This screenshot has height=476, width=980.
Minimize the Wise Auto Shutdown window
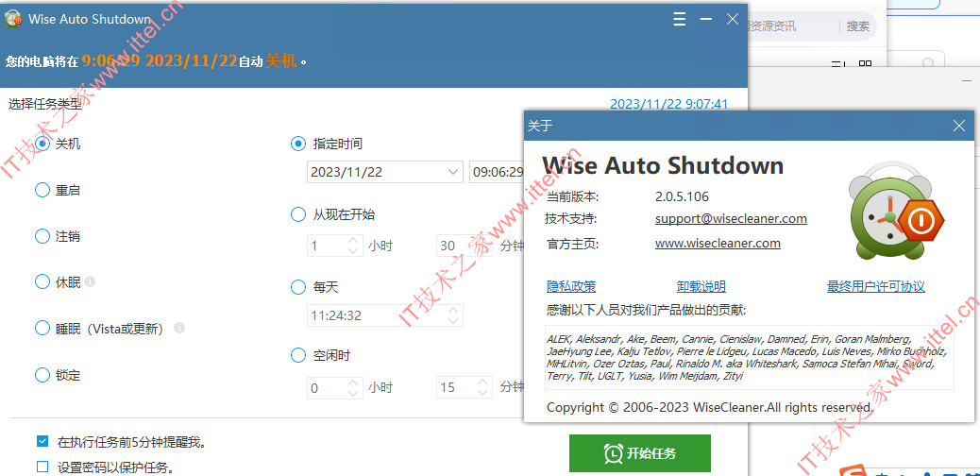point(706,20)
